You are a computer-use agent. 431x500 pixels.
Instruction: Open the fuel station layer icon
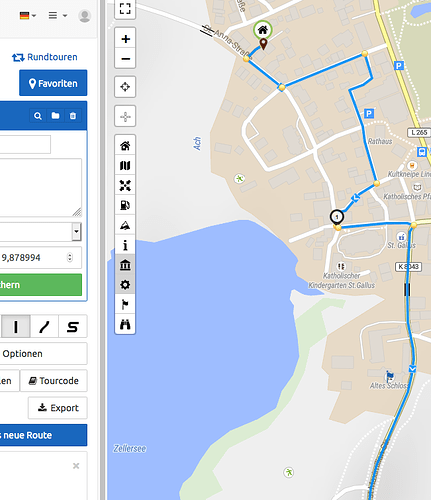coord(125,205)
